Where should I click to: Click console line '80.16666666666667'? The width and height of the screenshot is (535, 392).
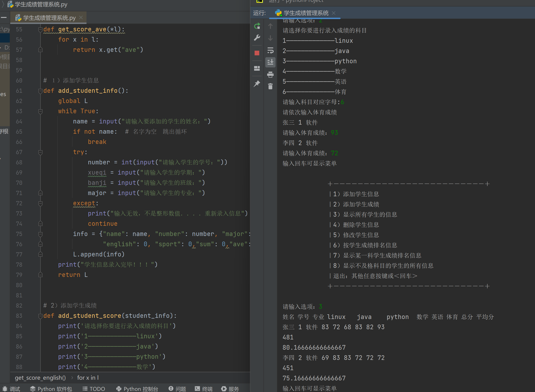tap(314, 348)
